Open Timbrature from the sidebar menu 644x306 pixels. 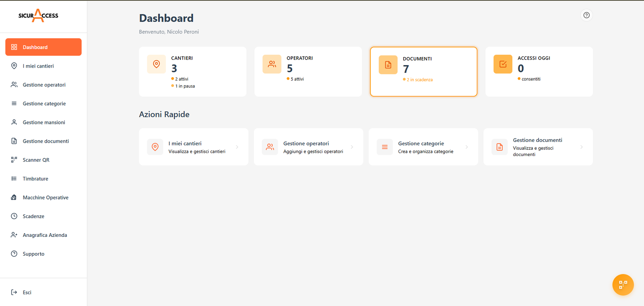click(x=35, y=179)
